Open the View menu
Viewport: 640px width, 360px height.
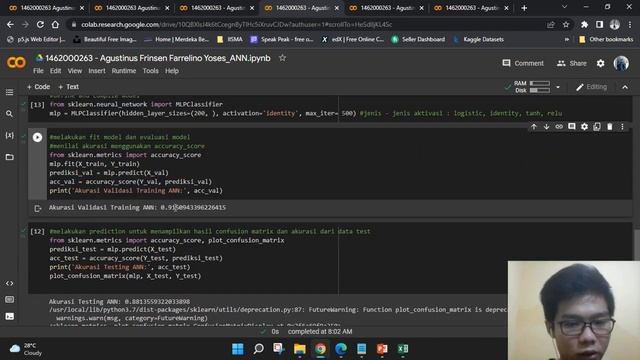coord(75,71)
